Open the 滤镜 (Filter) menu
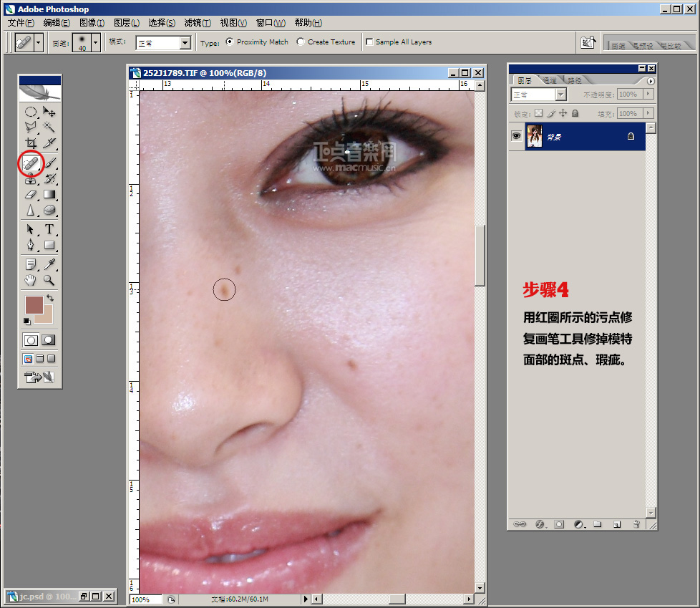This screenshot has width=700, height=608. [197, 23]
